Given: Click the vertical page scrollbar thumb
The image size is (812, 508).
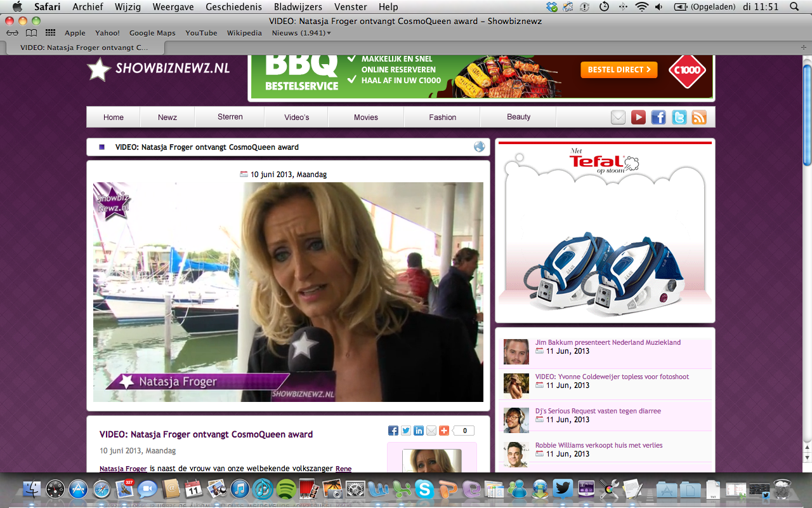Looking at the screenshot, I should point(807,114).
